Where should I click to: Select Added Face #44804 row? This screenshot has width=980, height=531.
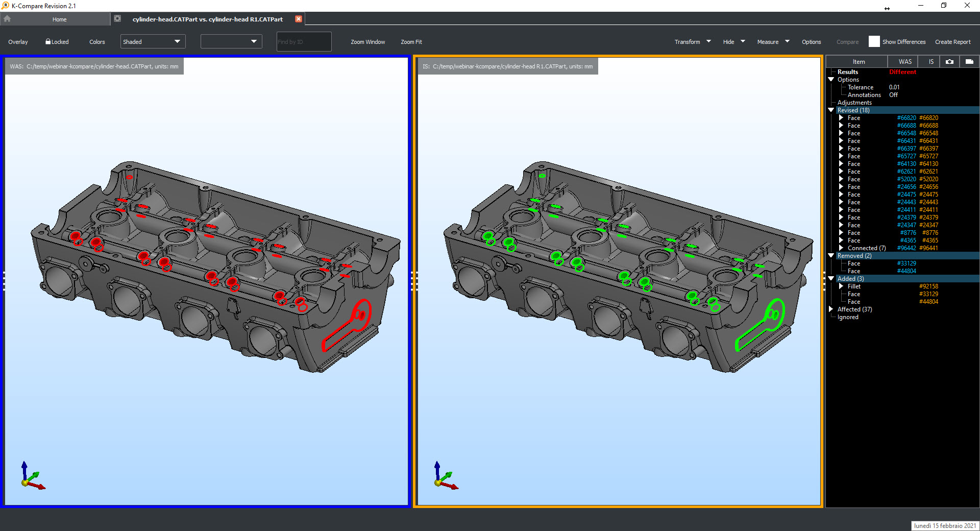tap(902, 302)
